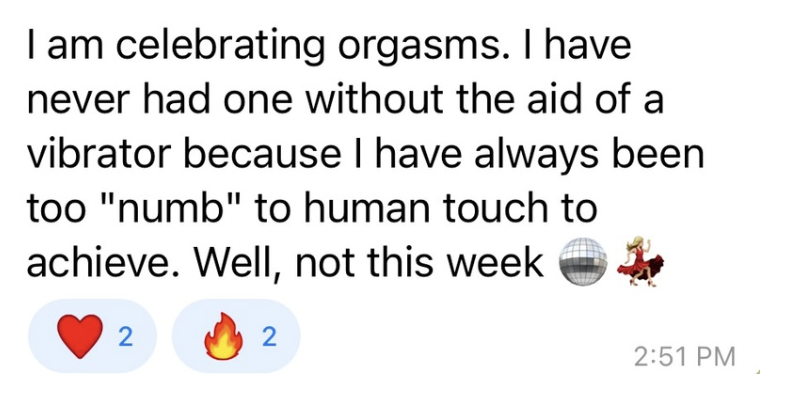786x416 pixels.
Task: Click the flame emoji icon
Action: click(224, 336)
